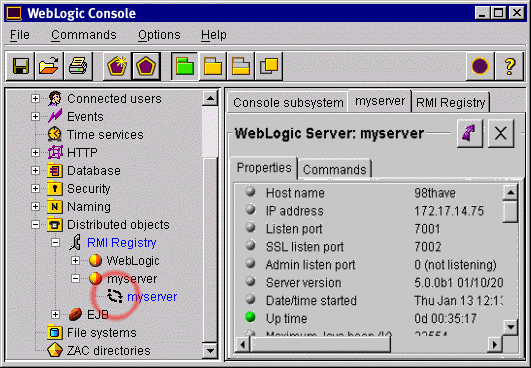531x368 pixels.
Task: Click the Database folder icon
Action: (x=55, y=170)
